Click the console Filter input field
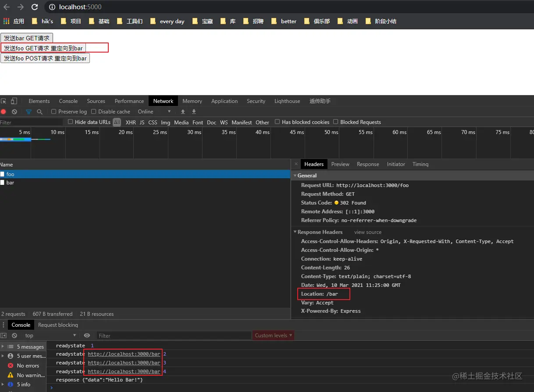Screen dimensions: 534x392 (174, 335)
